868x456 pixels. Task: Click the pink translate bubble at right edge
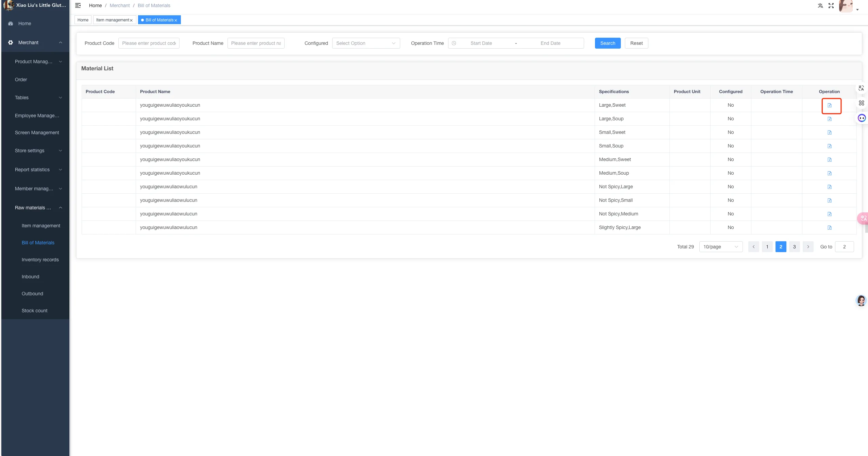863,218
